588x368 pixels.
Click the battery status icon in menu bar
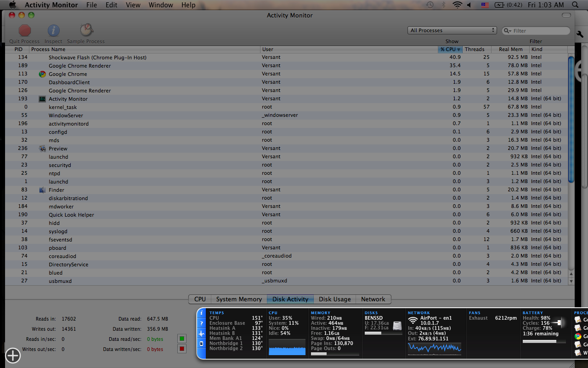[x=499, y=5]
